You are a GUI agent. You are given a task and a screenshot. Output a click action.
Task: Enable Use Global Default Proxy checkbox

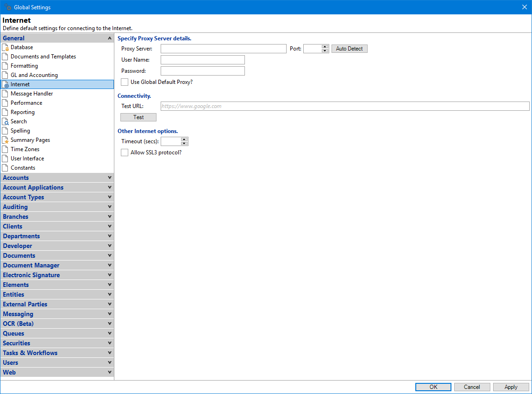tap(125, 82)
